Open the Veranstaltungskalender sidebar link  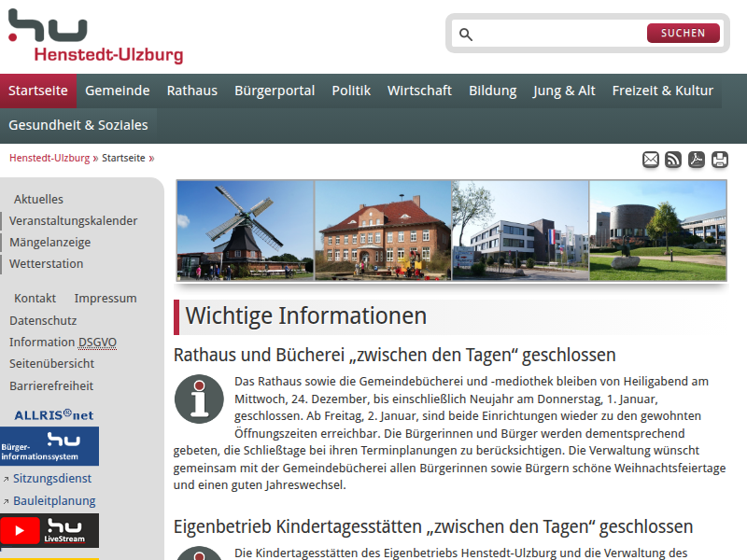(x=74, y=221)
